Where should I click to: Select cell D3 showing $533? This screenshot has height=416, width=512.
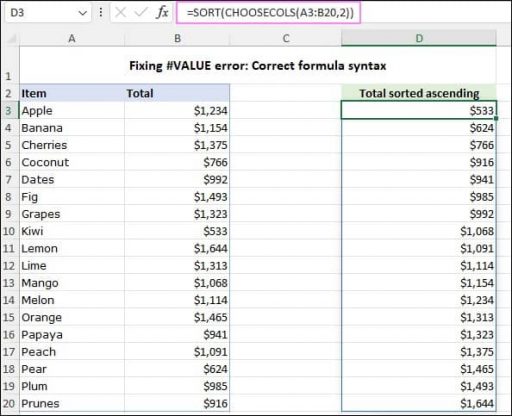[419, 110]
